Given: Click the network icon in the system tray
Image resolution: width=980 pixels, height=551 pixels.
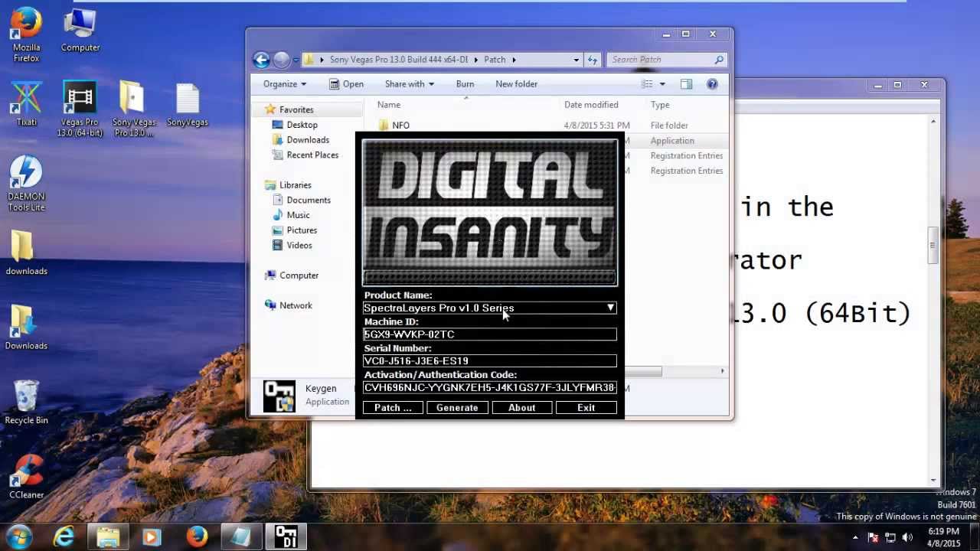Looking at the screenshot, I should click(x=890, y=537).
